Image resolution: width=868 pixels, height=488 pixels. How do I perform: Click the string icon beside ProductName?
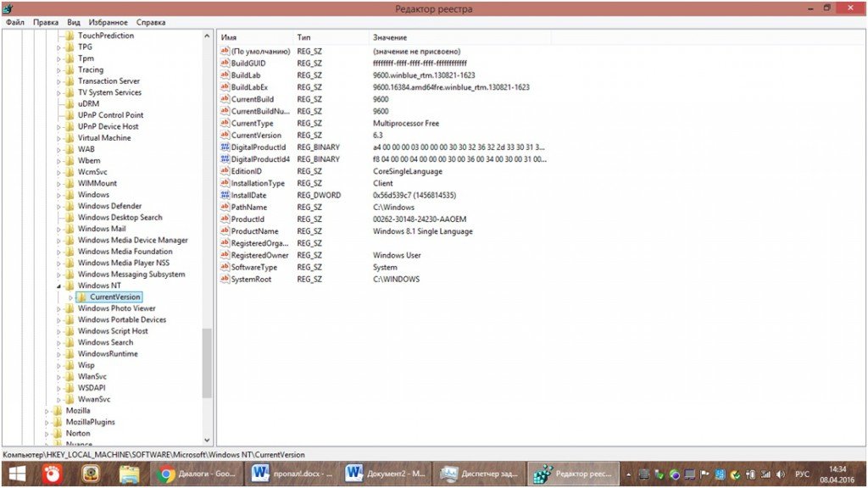click(225, 230)
